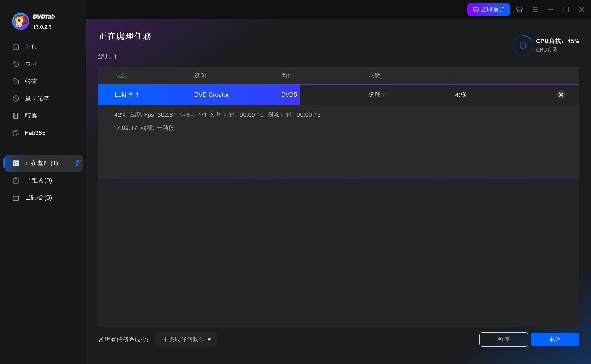
Task: Click the task list icon beside 正在處理
Action: [x=16, y=163]
